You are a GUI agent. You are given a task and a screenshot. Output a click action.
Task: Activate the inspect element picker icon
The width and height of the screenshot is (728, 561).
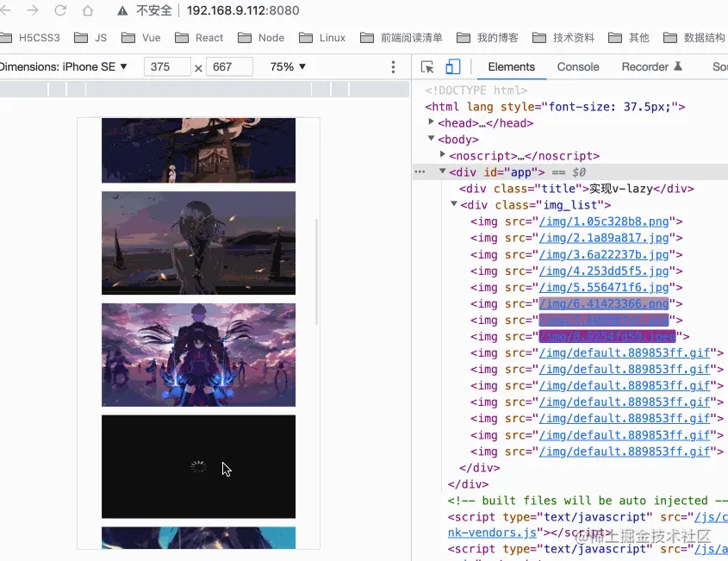427,67
